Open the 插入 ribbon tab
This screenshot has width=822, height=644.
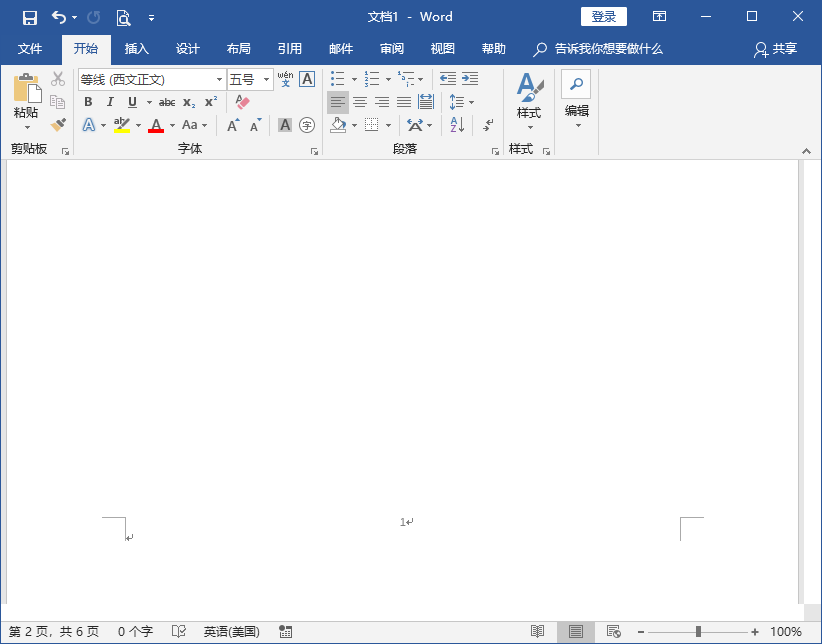[136, 49]
